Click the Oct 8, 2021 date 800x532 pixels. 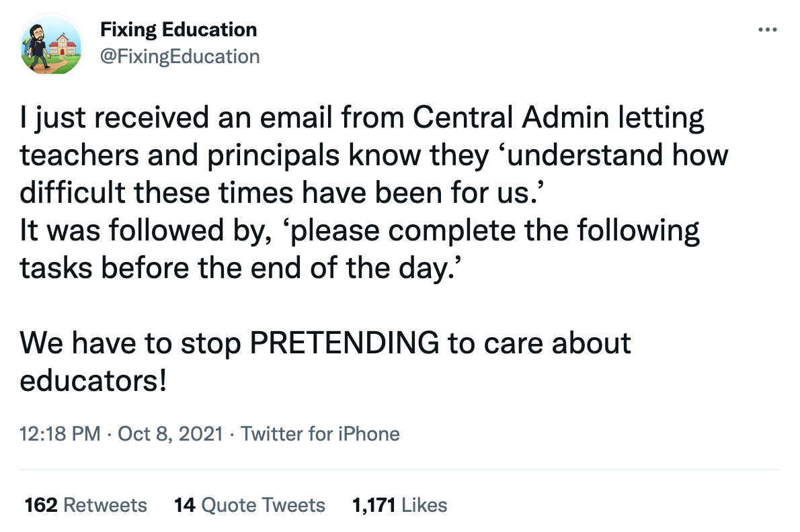coord(170,434)
